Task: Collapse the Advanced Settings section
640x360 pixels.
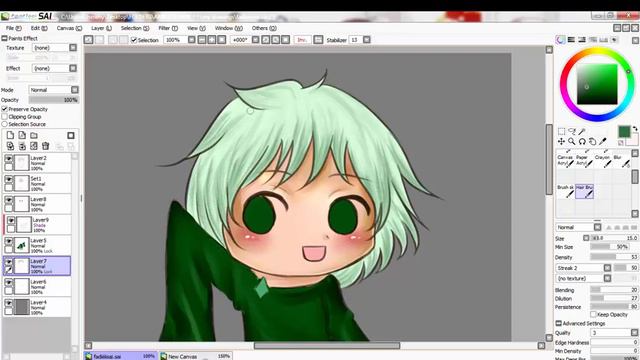Action: [x=559, y=323]
